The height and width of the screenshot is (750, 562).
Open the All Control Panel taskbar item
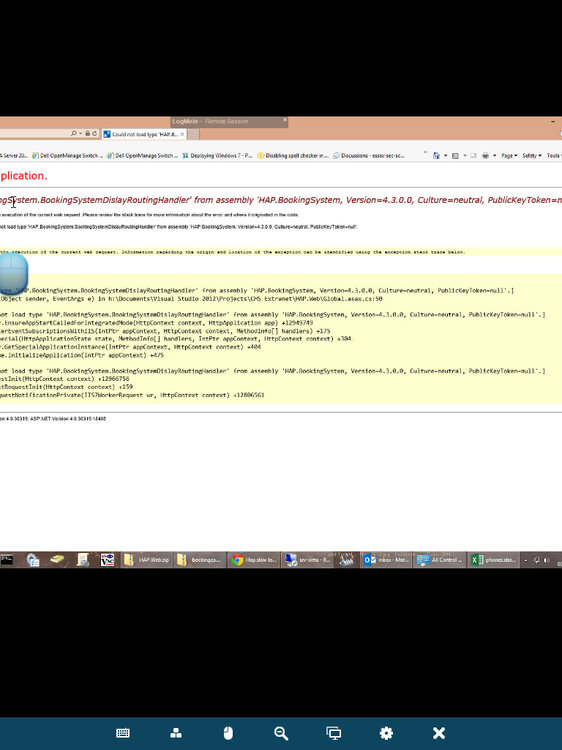click(440, 560)
